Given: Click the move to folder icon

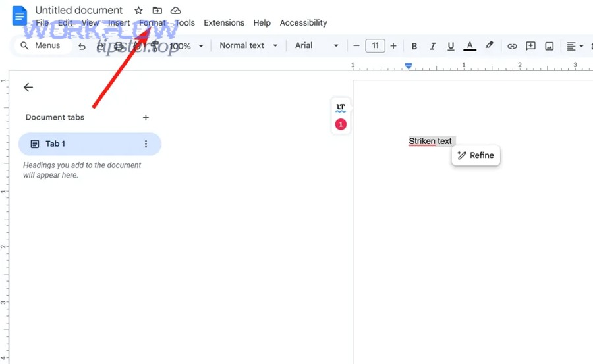Looking at the screenshot, I should tap(157, 11).
